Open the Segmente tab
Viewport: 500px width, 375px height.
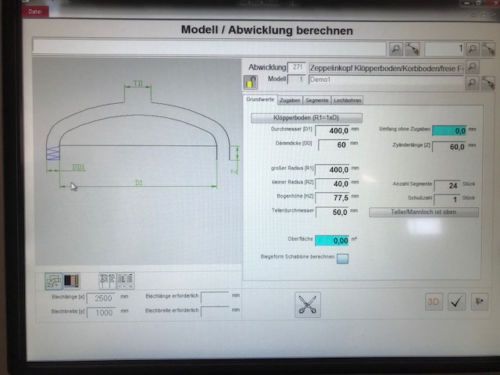tap(317, 100)
